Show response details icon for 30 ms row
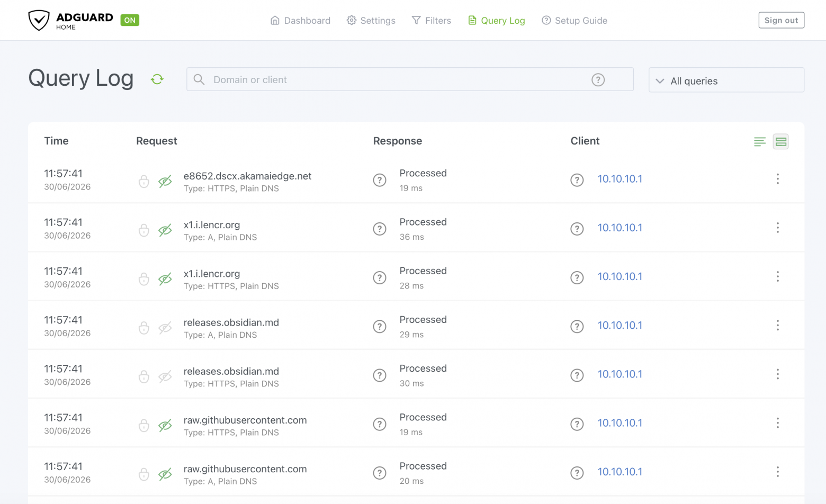This screenshot has height=504, width=826. point(380,375)
